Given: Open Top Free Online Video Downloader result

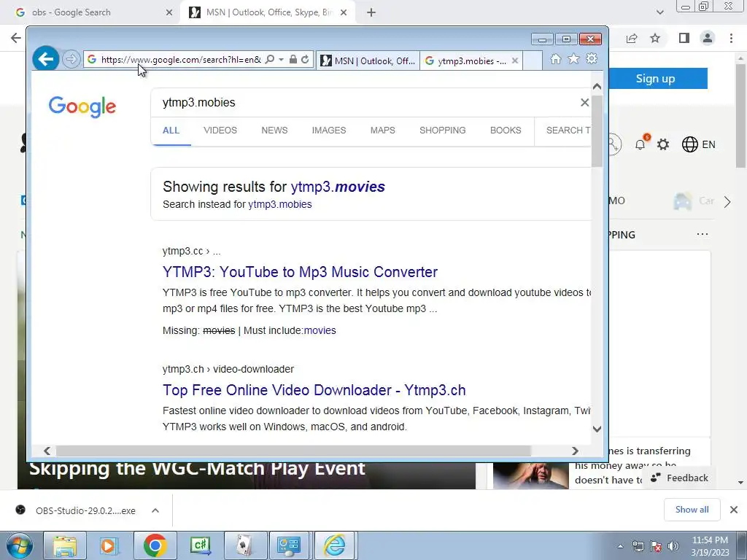Looking at the screenshot, I should point(314,390).
